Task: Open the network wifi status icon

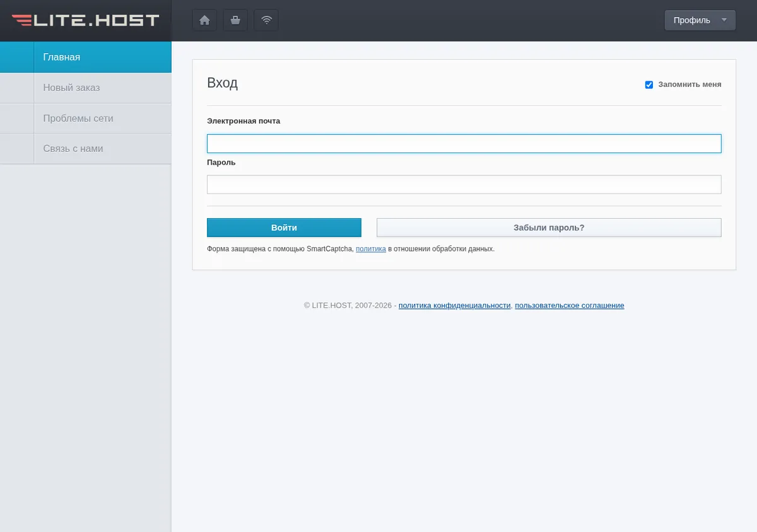Action: [266, 20]
